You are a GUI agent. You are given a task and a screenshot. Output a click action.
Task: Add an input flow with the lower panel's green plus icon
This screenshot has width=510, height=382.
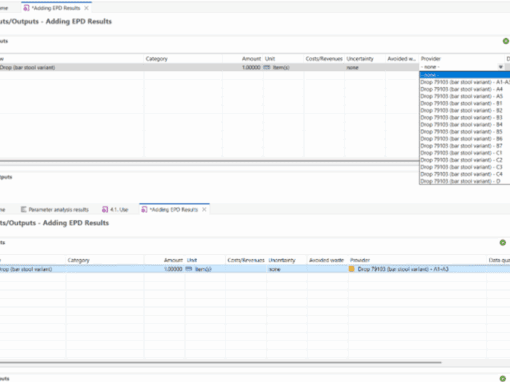pyautogui.click(x=503, y=243)
